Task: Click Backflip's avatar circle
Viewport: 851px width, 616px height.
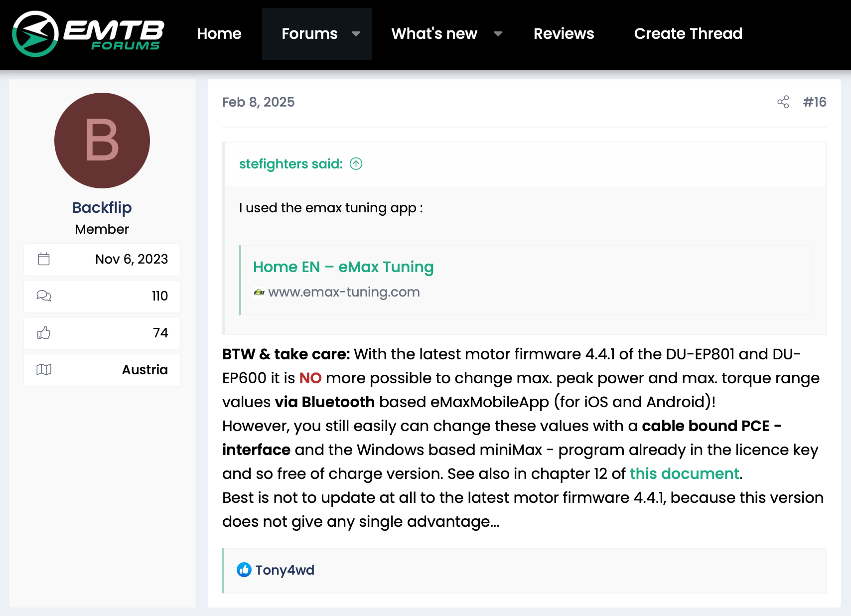Action: point(102,141)
